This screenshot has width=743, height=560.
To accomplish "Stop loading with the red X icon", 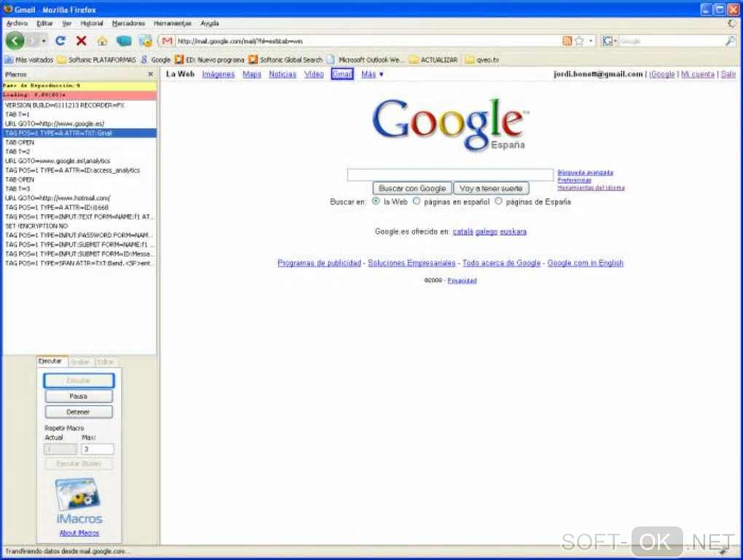I will coord(81,42).
